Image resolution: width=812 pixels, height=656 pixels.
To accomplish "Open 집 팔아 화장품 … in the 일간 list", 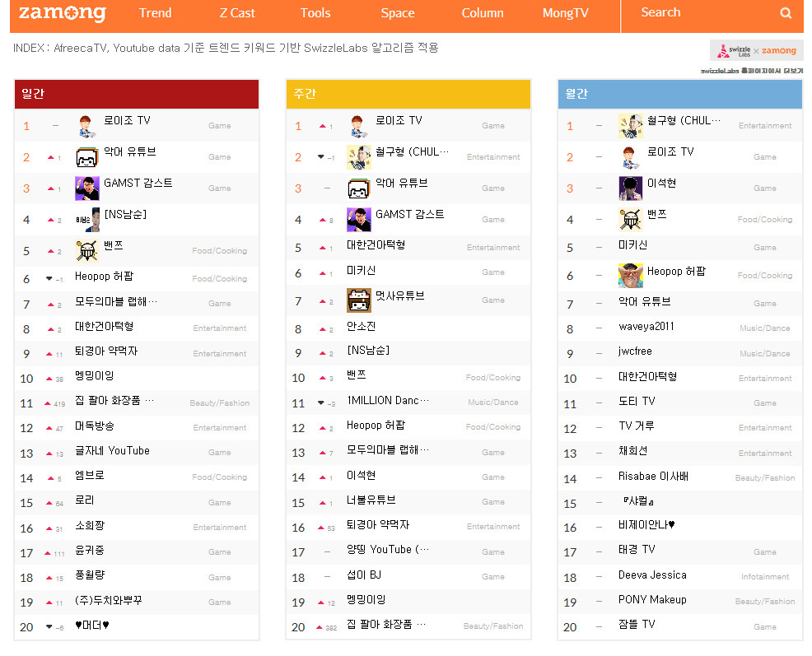I will 114,400.
